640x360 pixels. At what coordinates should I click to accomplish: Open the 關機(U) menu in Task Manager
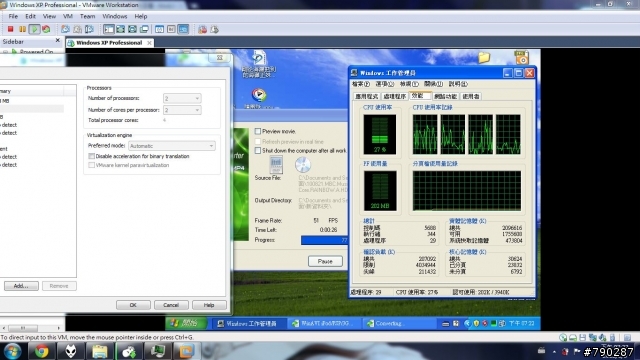(x=433, y=84)
